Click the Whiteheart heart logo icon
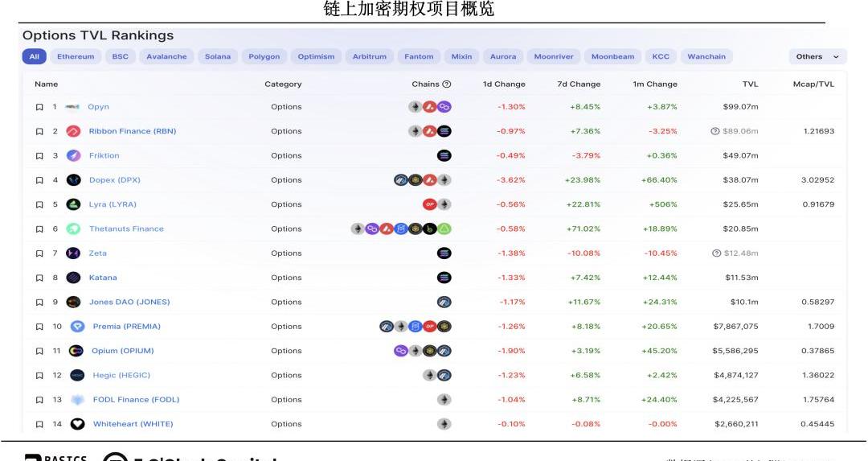Viewport: 868px width, 461px height. tap(77, 424)
